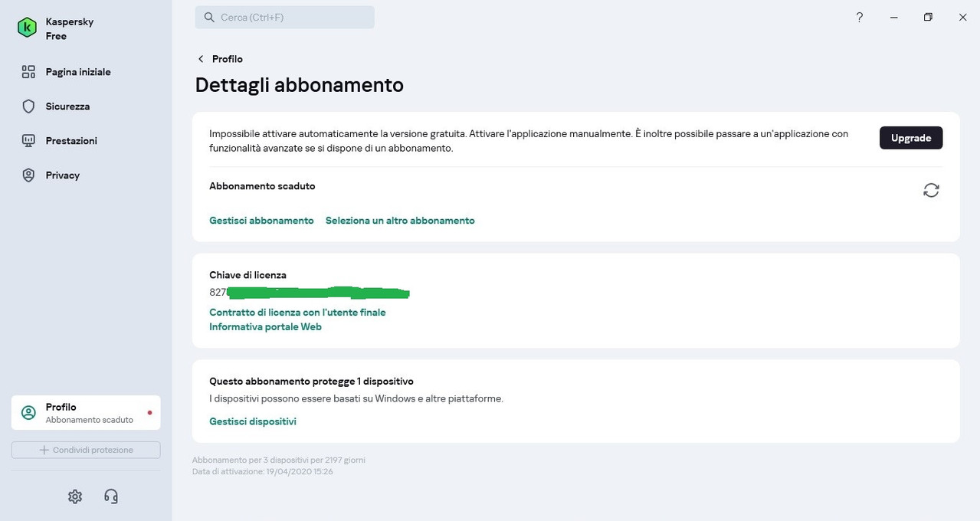
Task: Click the search magnifier icon
Action: (209, 17)
